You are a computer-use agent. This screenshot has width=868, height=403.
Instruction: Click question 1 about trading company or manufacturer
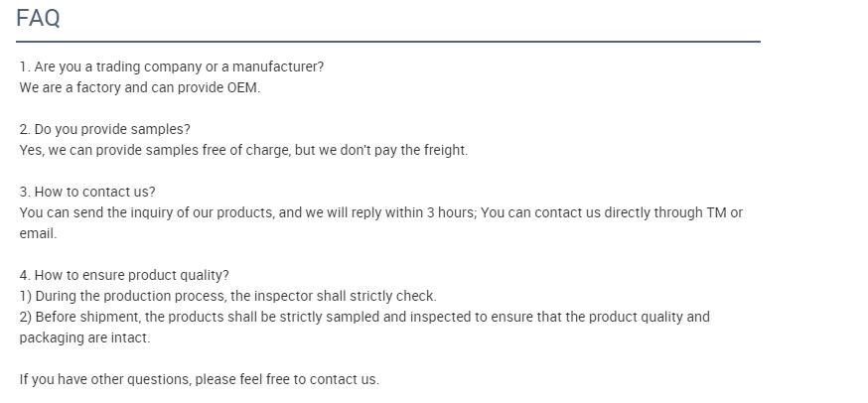coord(172,67)
